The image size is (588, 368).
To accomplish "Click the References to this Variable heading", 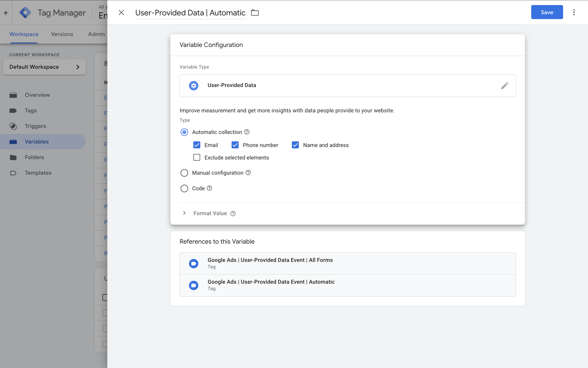I will point(217,241).
